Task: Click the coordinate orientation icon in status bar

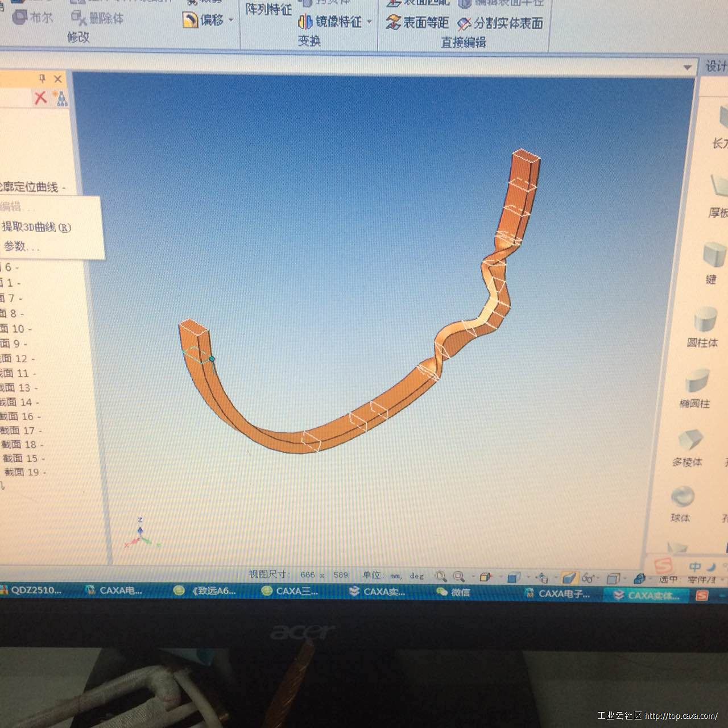Action: [542, 578]
